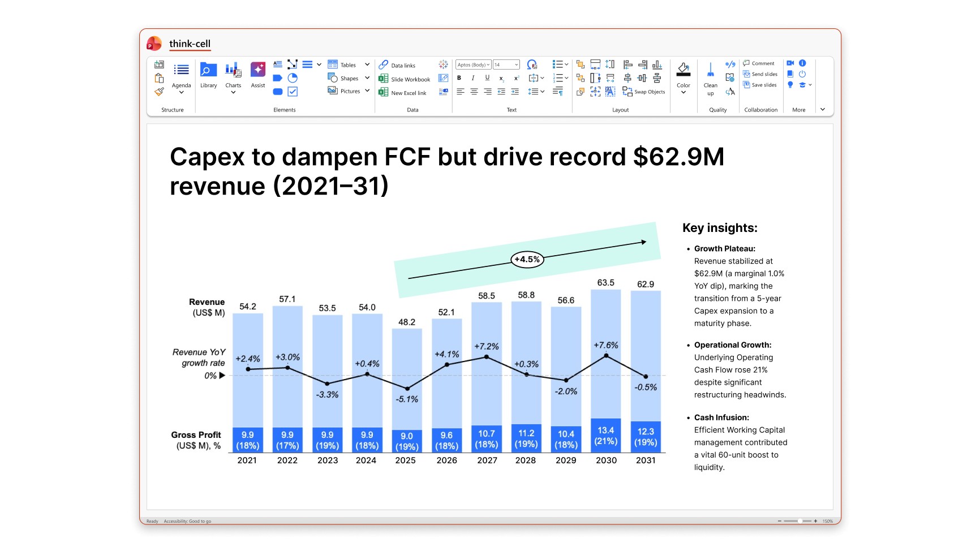980x551 pixels.
Task: Create a New Excel link
Action: pyautogui.click(x=402, y=93)
